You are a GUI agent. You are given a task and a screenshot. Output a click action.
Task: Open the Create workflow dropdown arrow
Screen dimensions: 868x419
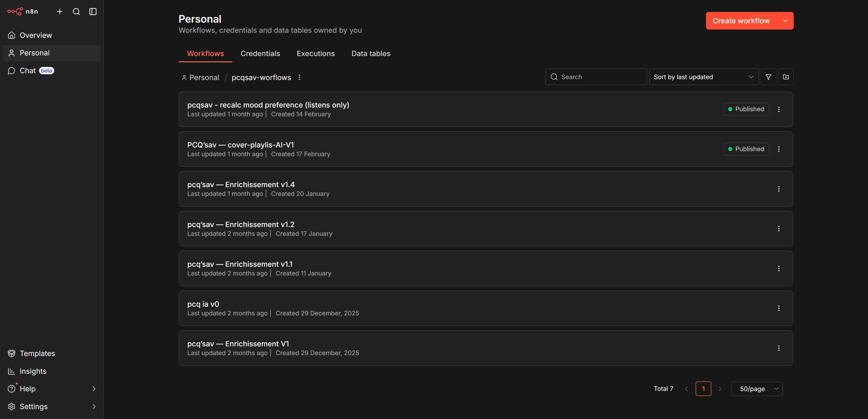coord(785,21)
